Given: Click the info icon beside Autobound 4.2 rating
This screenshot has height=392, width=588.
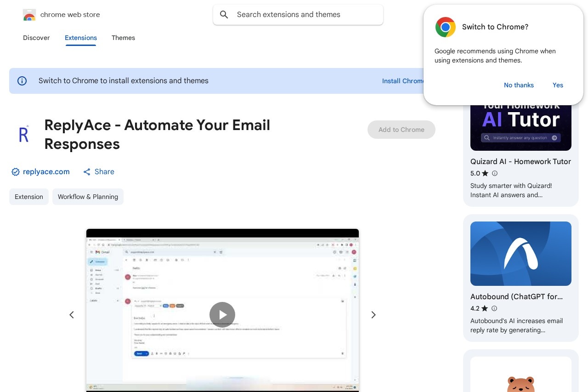Looking at the screenshot, I should (x=494, y=308).
